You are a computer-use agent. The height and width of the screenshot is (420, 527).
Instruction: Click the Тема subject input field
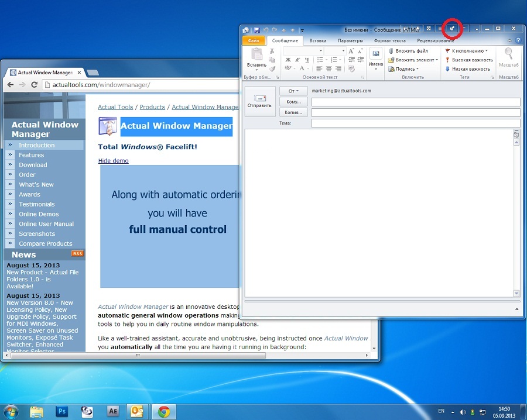pyautogui.click(x=416, y=123)
